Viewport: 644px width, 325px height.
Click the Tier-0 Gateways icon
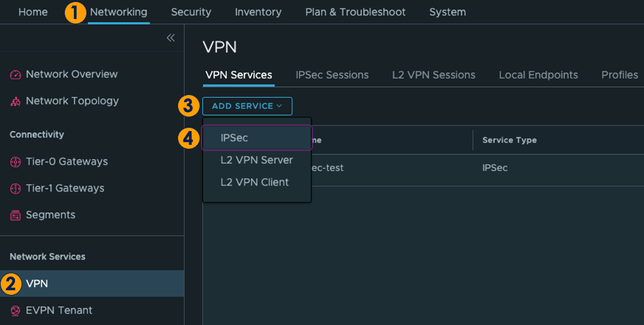(x=15, y=162)
